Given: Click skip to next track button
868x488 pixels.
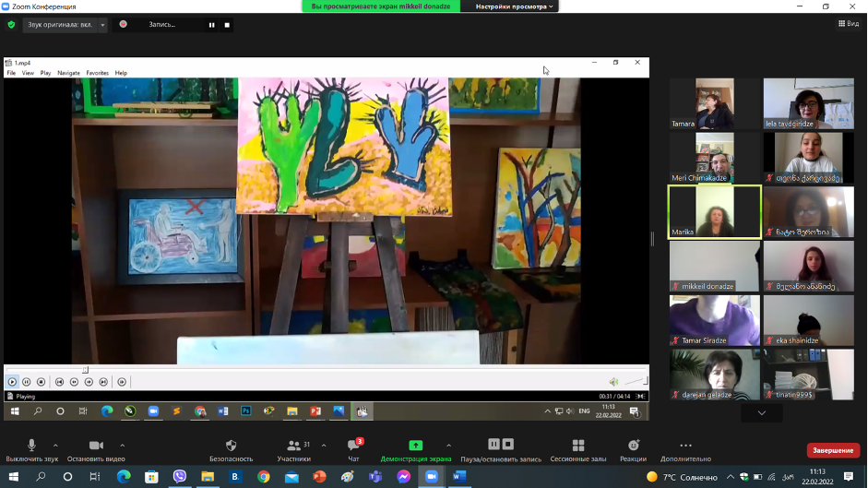Looking at the screenshot, I should (103, 382).
